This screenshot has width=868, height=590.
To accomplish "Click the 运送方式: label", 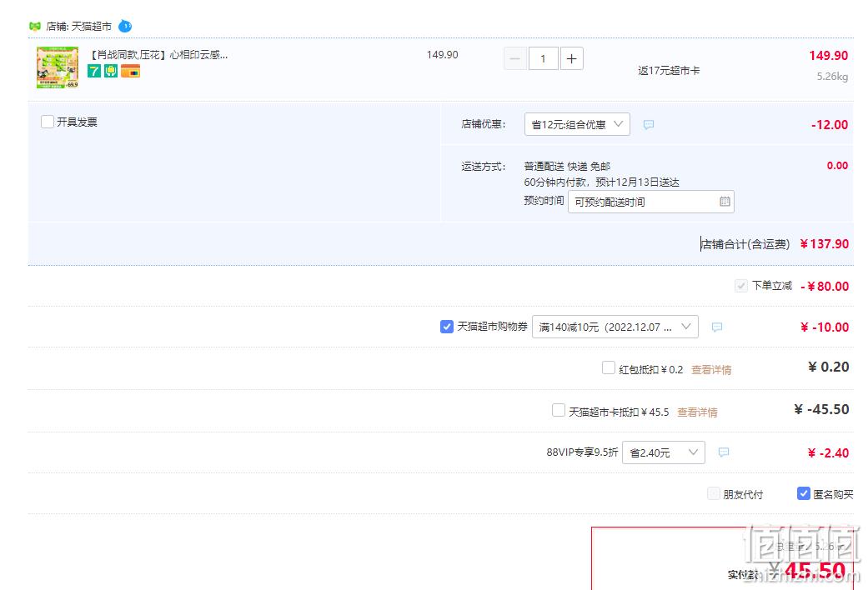I will 484,167.
